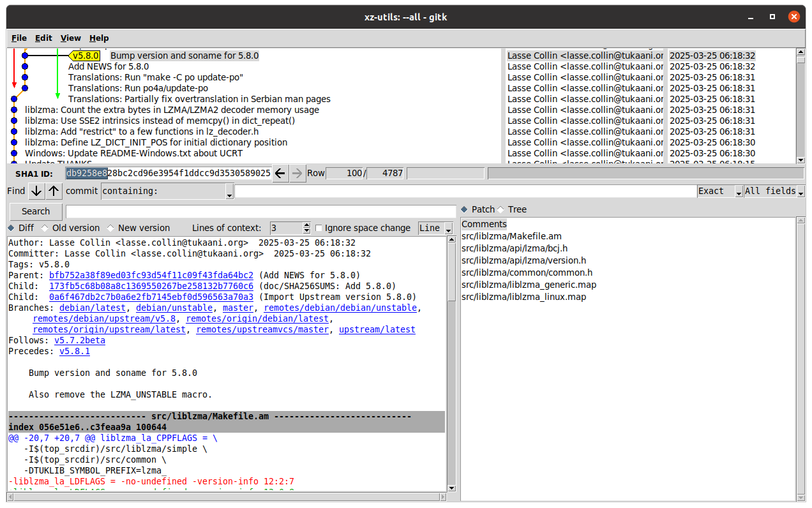
Task: Maximize the gitk window
Action: pos(772,17)
